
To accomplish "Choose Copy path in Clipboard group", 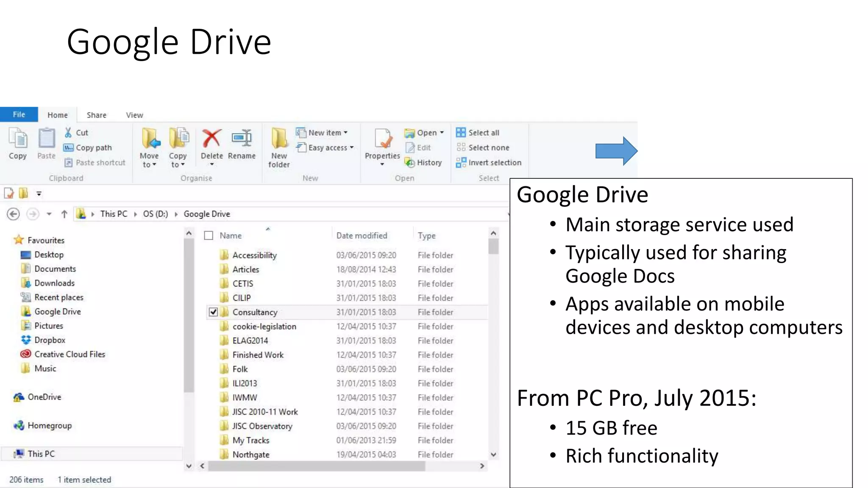I will pos(88,147).
